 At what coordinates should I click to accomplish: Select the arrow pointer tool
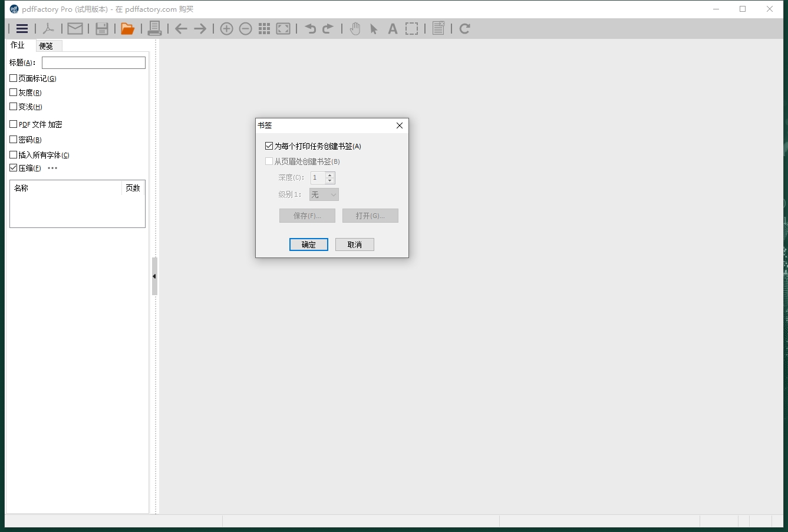pyautogui.click(x=374, y=28)
